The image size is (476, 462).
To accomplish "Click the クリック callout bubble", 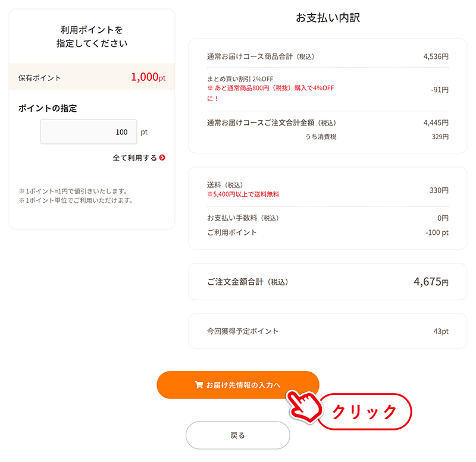I will click(x=364, y=411).
